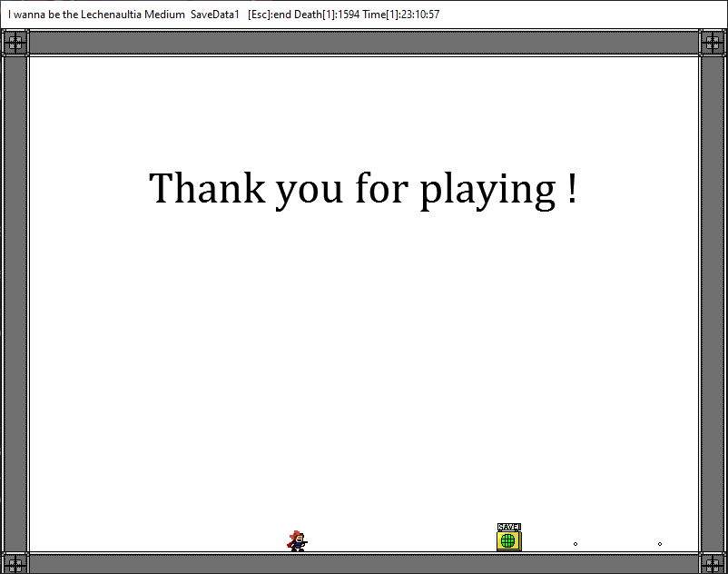
Task: Click the green SAVE point block
Action: click(508, 539)
